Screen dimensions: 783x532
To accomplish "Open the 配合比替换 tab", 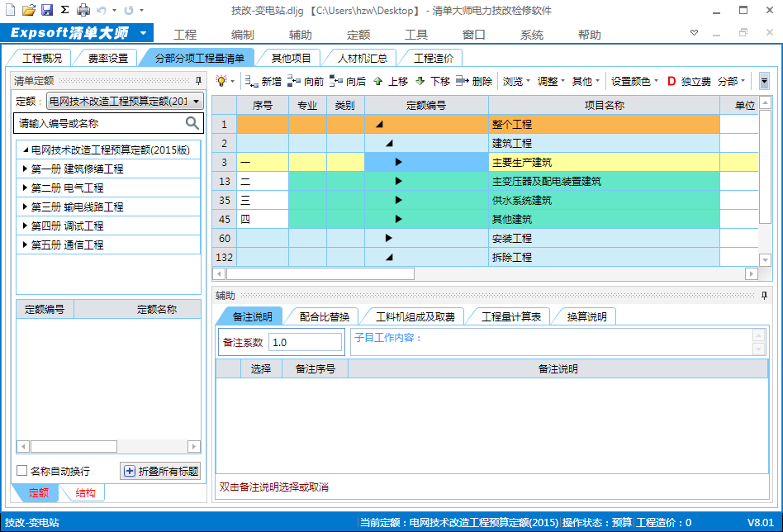I will point(324,316).
